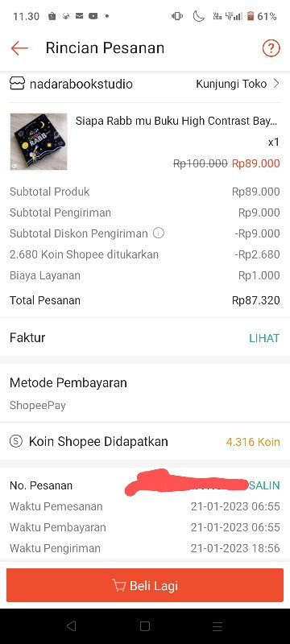This screenshot has height=644, width=290.
Task: Open the Siapa Rabb mu product title
Action: (x=176, y=121)
